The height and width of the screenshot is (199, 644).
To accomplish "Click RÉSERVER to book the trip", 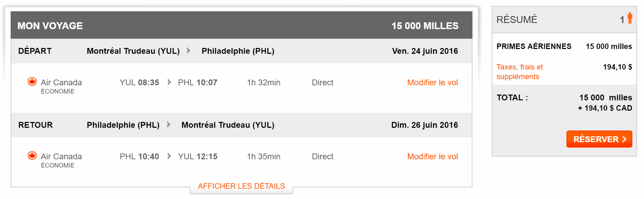I will coord(599,139).
